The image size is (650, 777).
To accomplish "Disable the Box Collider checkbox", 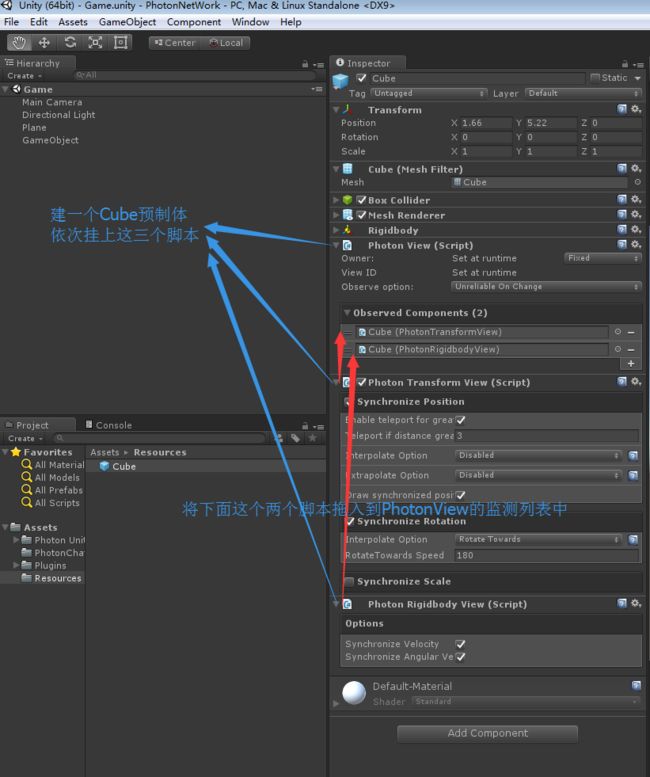I will pyautogui.click(x=362, y=200).
